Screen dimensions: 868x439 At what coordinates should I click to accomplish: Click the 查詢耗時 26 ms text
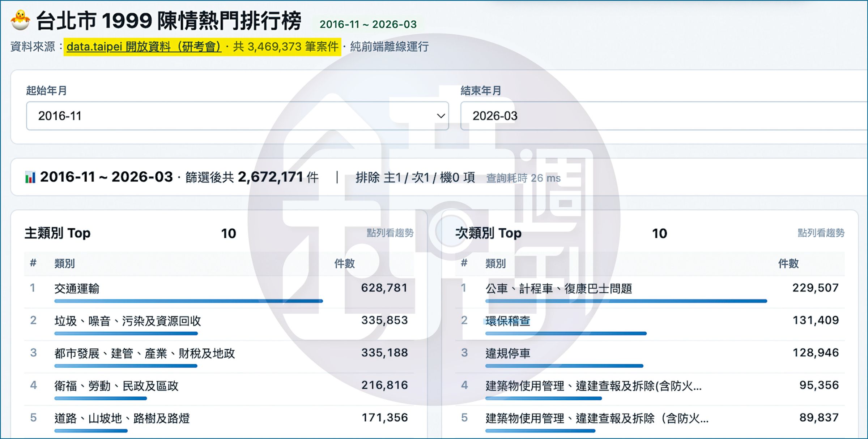tap(523, 178)
